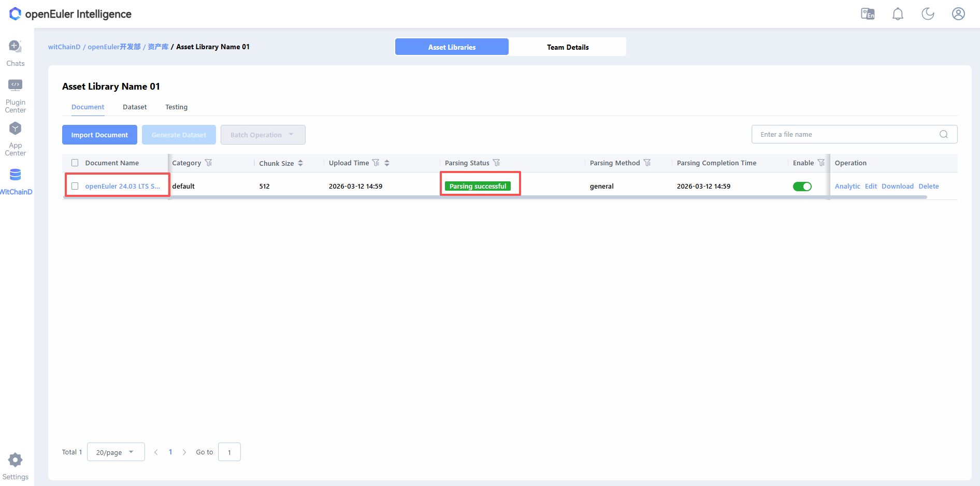
Task: Click the table horizontal scrollbar
Action: 495,197
